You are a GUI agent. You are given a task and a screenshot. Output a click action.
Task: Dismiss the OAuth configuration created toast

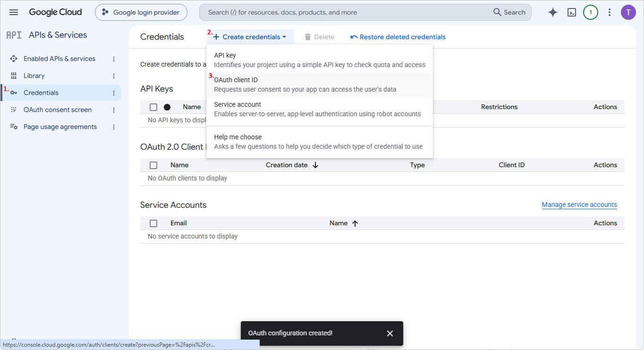point(390,333)
